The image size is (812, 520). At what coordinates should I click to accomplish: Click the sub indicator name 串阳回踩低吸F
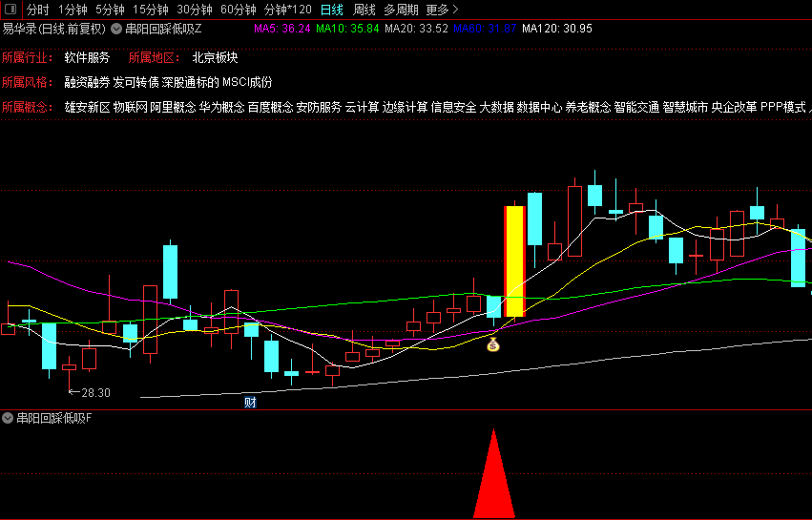tap(53, 418)
